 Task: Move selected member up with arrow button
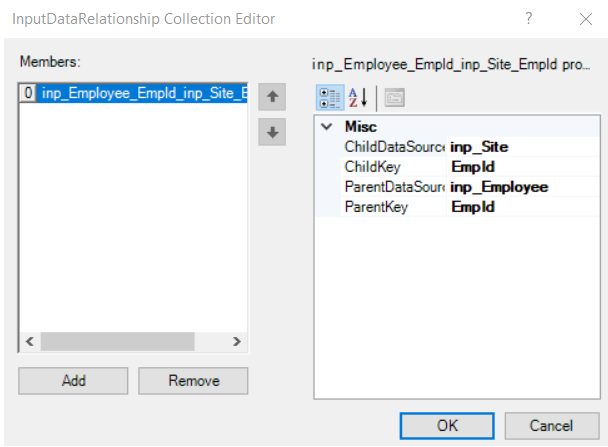click(272, 97)
